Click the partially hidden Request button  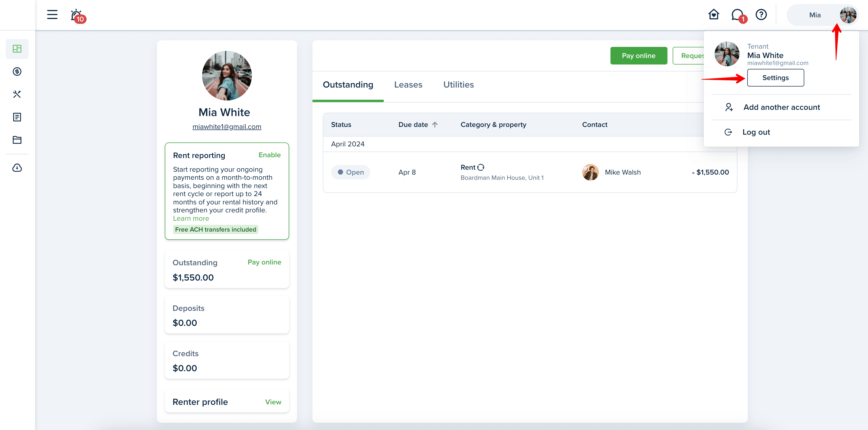tap(688, 56)
